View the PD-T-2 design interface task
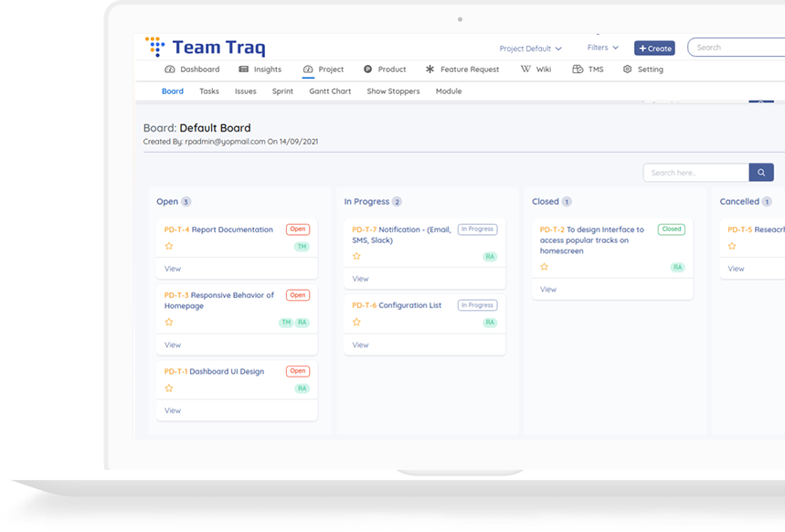The width and height of the screenshot is (785, 532). tap(548, 289)
